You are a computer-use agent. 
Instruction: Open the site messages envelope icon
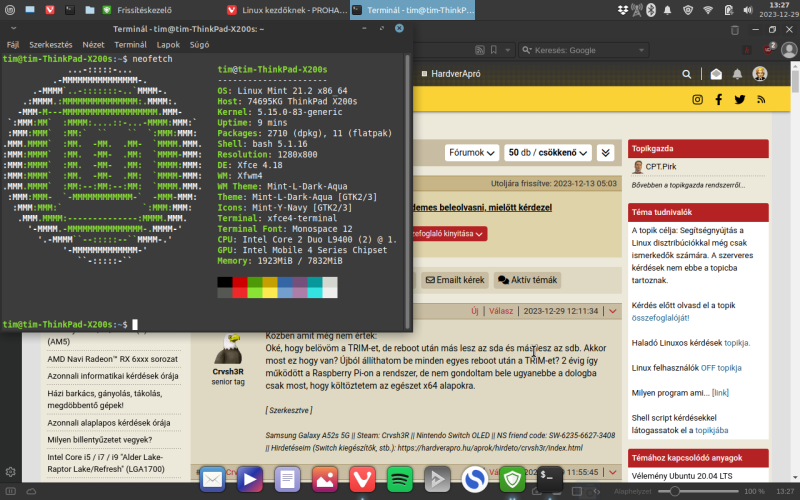716,74
